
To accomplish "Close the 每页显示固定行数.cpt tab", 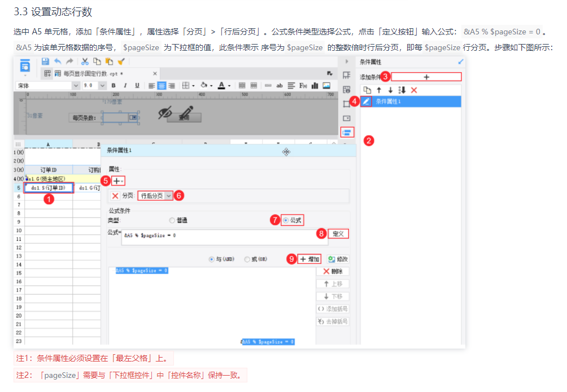I will [x=155, y=74].
